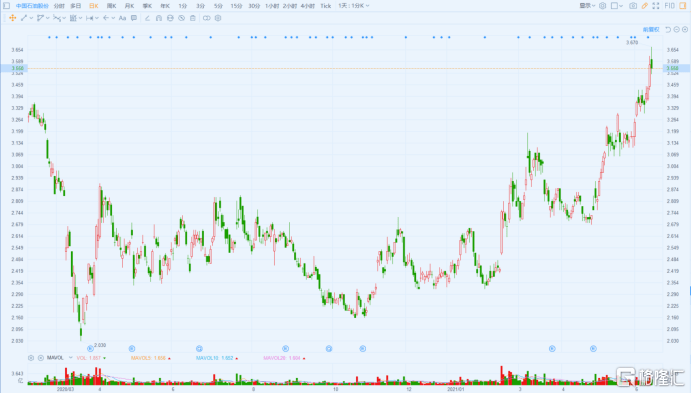This screenshot has height=394, width=691.
Task: Select the crosshair move cursor tool
Action: pos(12,18)
